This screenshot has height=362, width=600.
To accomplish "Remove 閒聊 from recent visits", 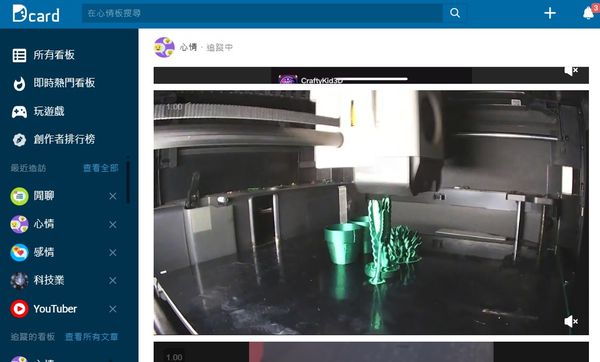I will 112,196.
